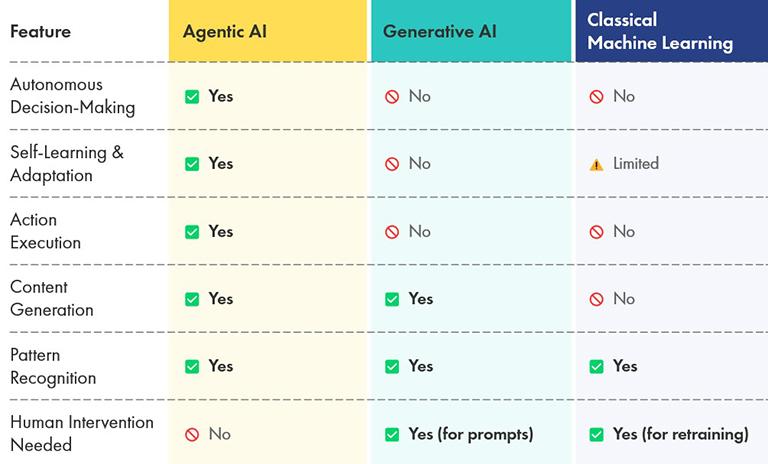Click green check icon for Agentic AI Autonomous Decision-Making

click(192, 97)
